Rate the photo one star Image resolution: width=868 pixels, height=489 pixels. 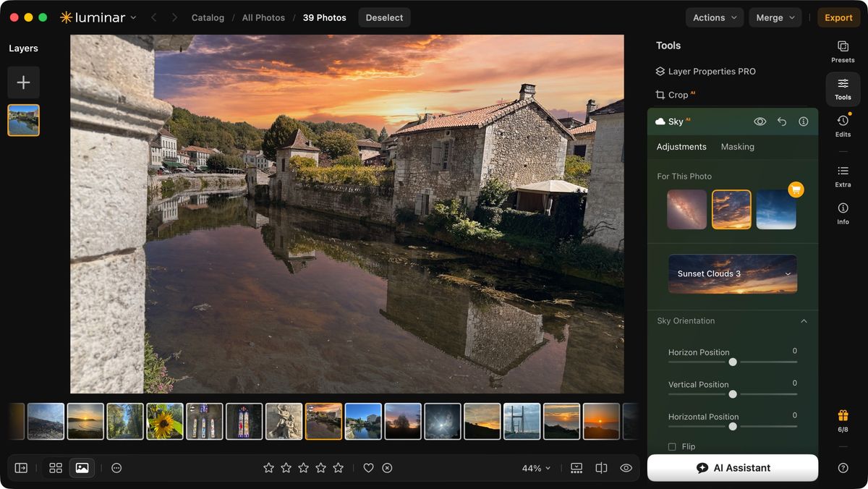click(x=268, y=468)
